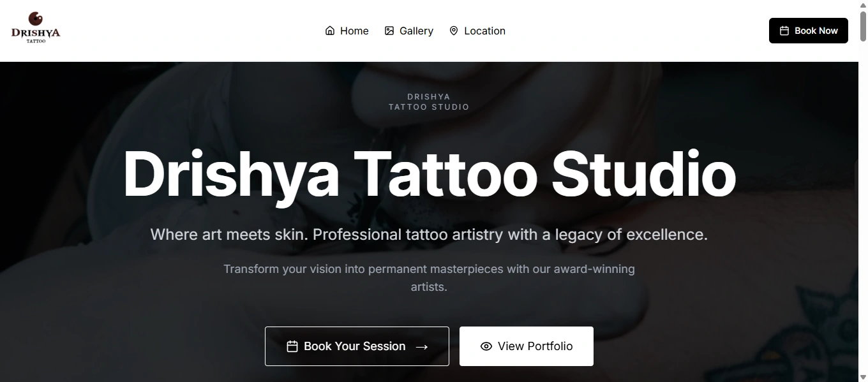Click the picture icon beside Gallery
This screenshot has height=382, width=868.
click(389, 31)
